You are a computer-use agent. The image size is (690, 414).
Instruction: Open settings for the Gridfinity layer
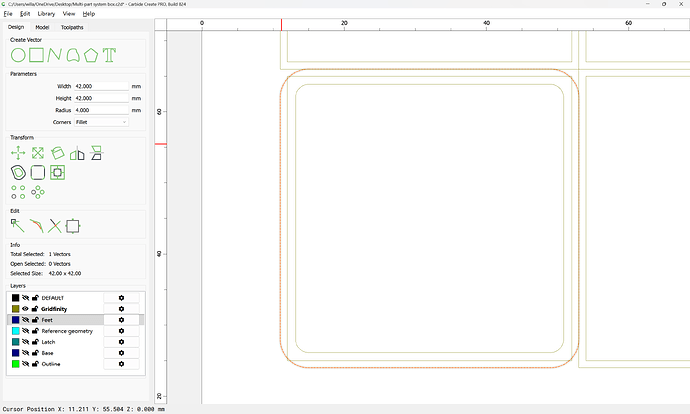tap(121, 309)
